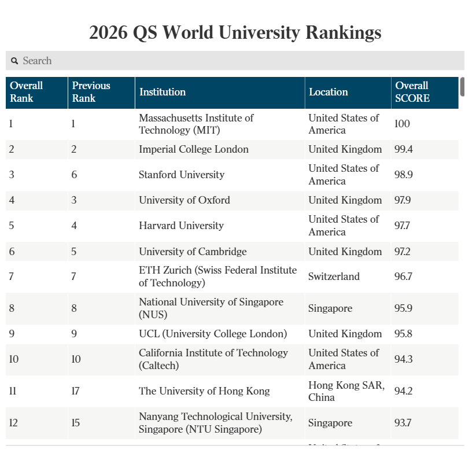Choose the University of Oxford row
This screenshot has height=457, width=476.
click(184, 200)
